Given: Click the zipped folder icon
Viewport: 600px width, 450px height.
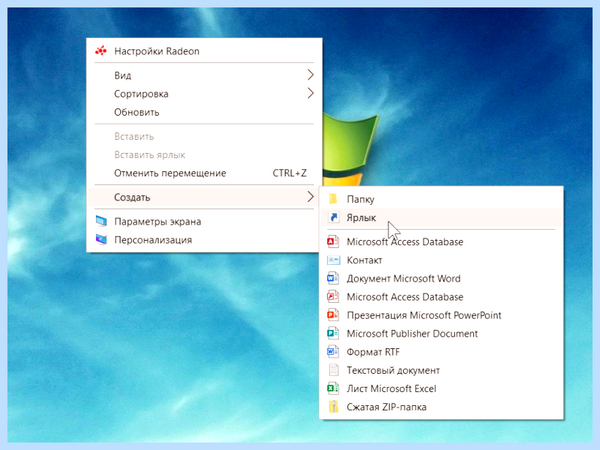Looking at the screenshot, I should 333,406.
